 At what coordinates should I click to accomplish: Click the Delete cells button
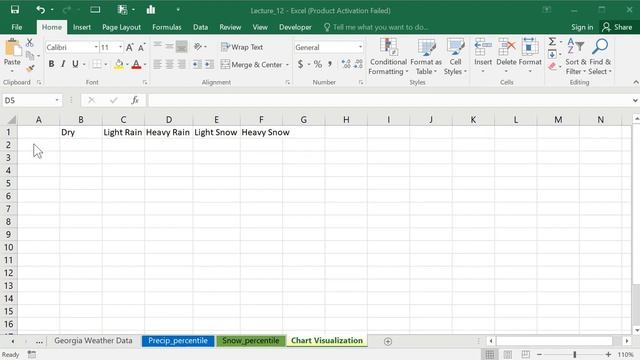point(507,56)
